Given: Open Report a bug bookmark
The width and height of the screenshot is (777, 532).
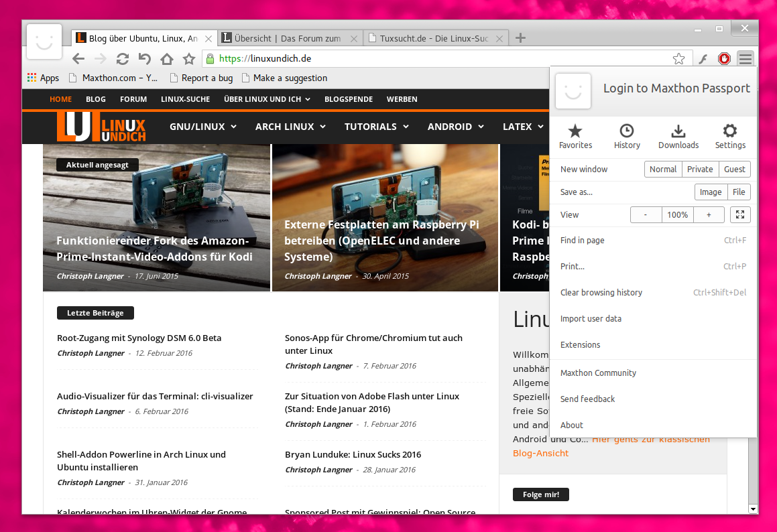Looking at the screenshot, I should [201, 78].
